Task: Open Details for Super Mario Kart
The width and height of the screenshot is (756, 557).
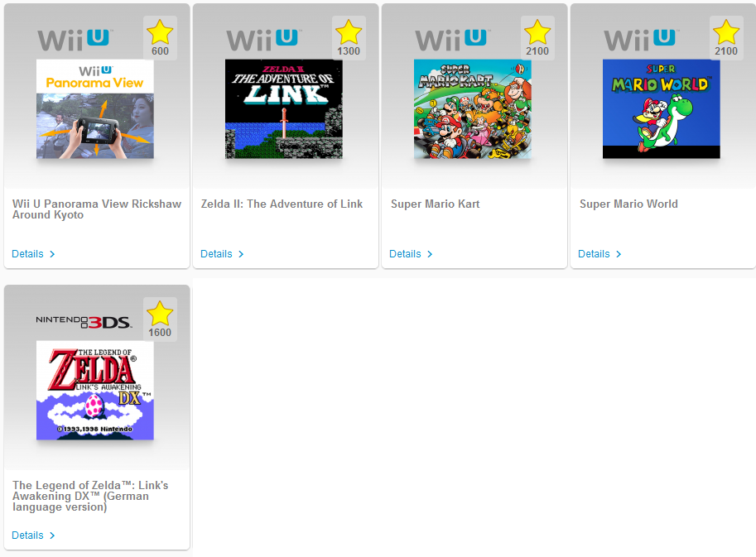Action: (411, 254)
